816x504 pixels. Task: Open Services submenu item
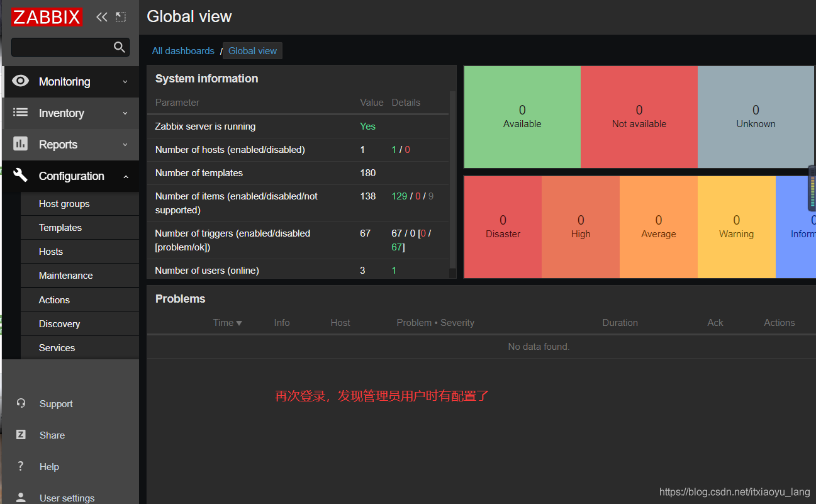point(80,348)
